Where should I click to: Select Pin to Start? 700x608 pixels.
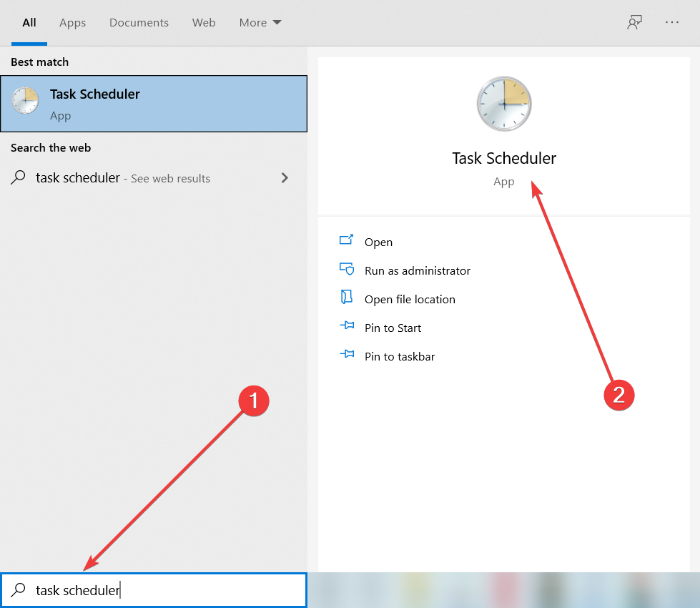[x=393, y=328]
